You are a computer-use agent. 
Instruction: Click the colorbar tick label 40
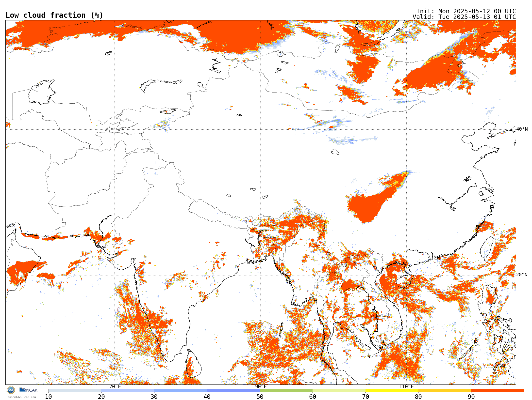(207, 397)
